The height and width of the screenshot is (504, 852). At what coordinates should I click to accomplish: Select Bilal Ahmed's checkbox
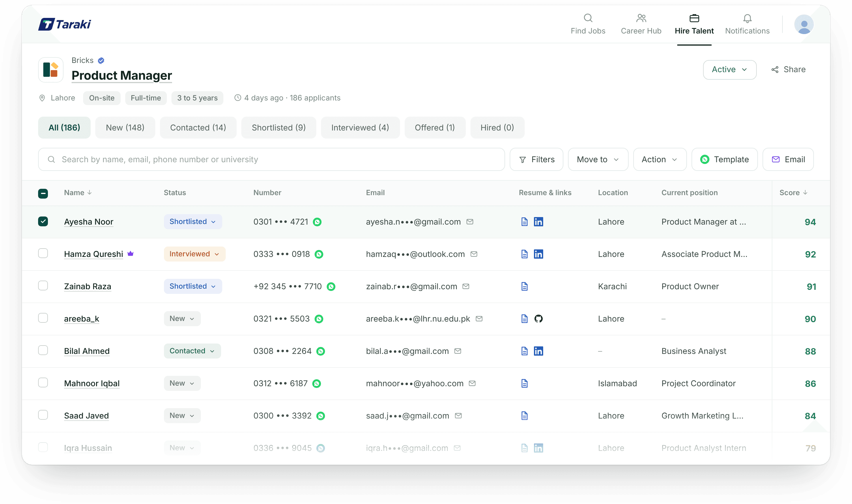click(x=43, y=350)
